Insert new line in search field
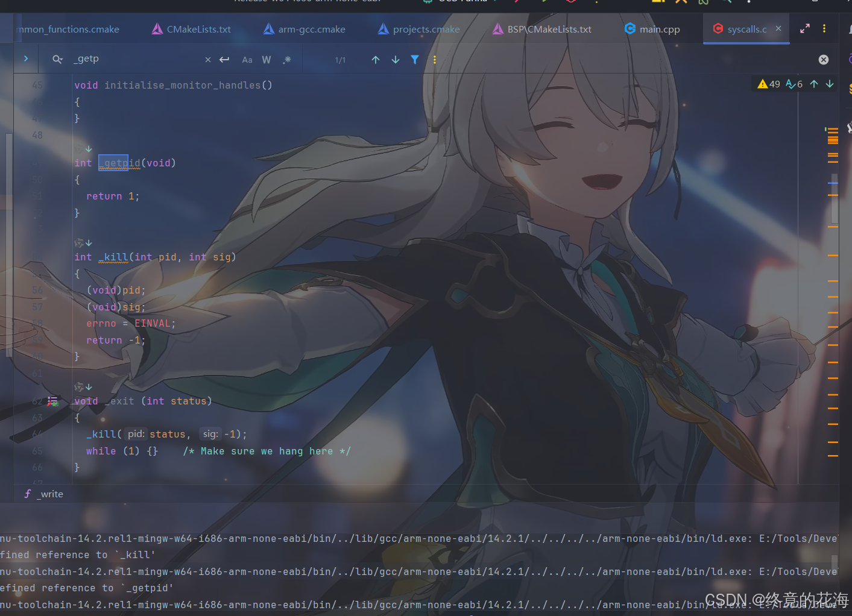The width and height of the screenshot is (852, 616). pos(224,59)
